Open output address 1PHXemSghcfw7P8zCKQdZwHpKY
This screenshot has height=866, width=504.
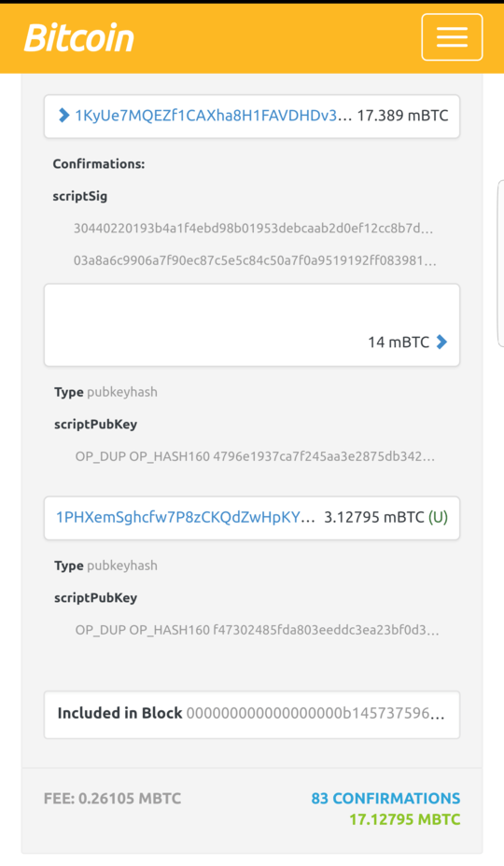point(186,518)
